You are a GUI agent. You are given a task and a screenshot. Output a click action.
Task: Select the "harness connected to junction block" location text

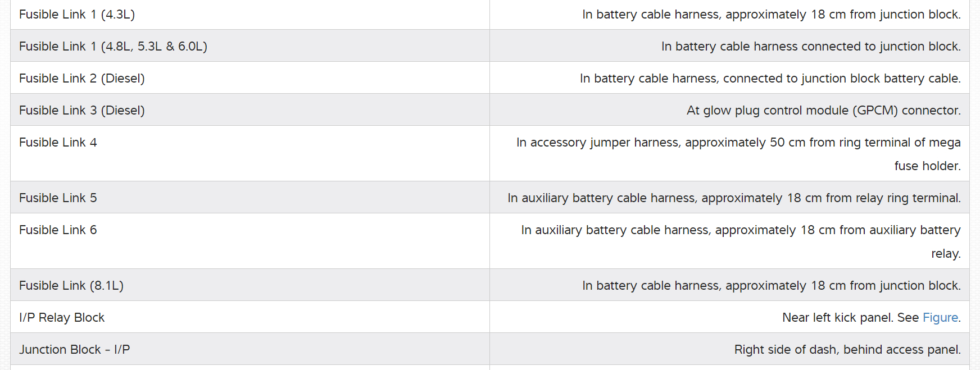810,47
